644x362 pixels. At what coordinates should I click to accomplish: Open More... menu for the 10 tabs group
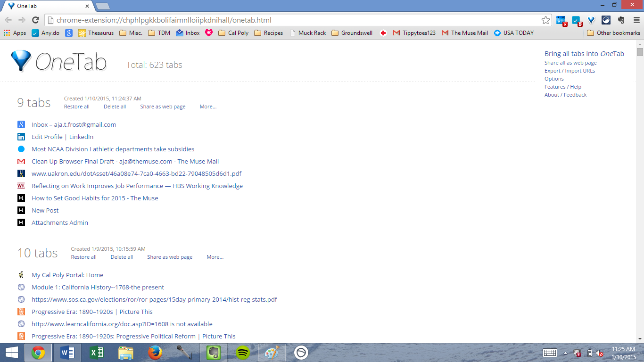215,257
